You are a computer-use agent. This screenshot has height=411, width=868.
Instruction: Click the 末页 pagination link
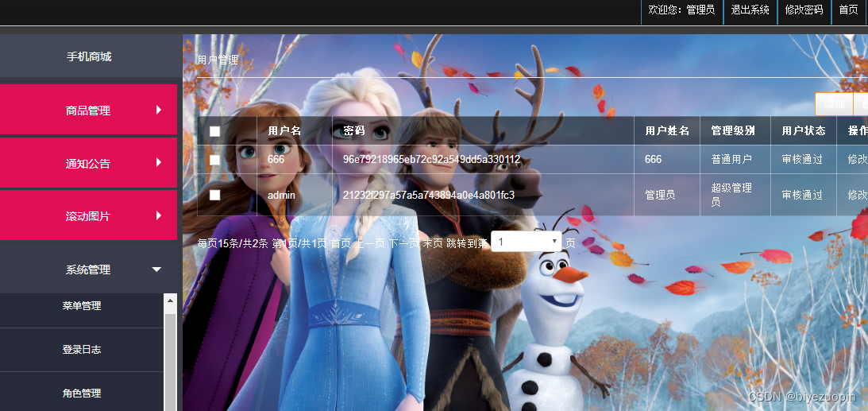pos(432,243)
